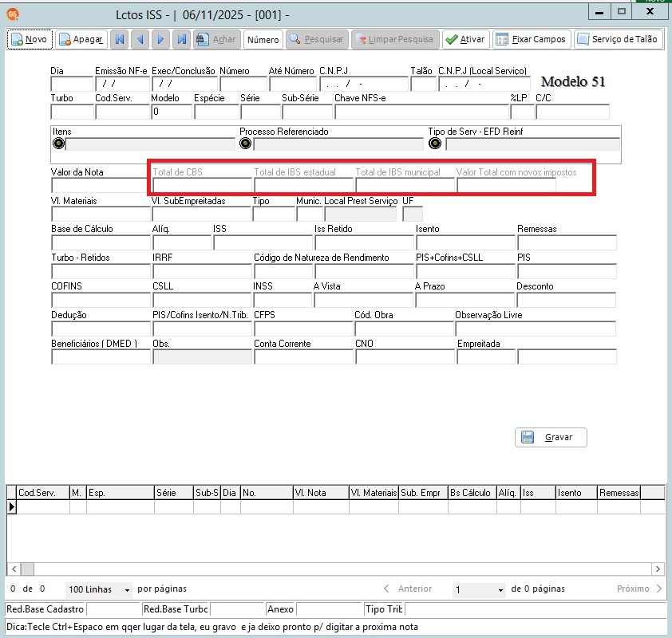Focus the Vl. SubEmpreitadas field
The width and height of the screenshot is (672, 638).
201,214
